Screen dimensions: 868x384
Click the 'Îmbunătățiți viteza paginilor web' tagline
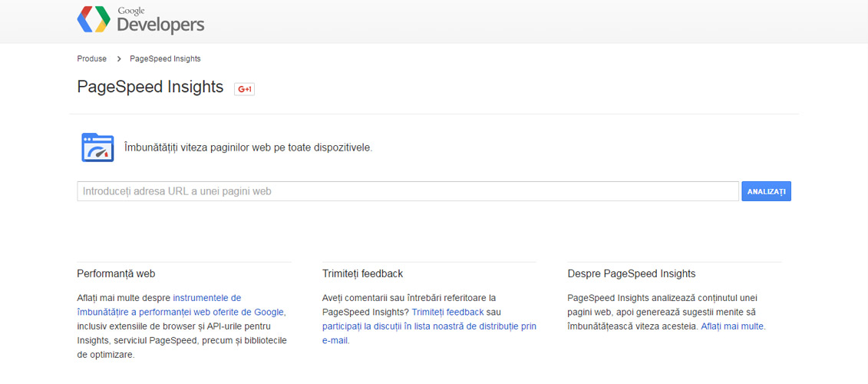click(x=248, y=148)
